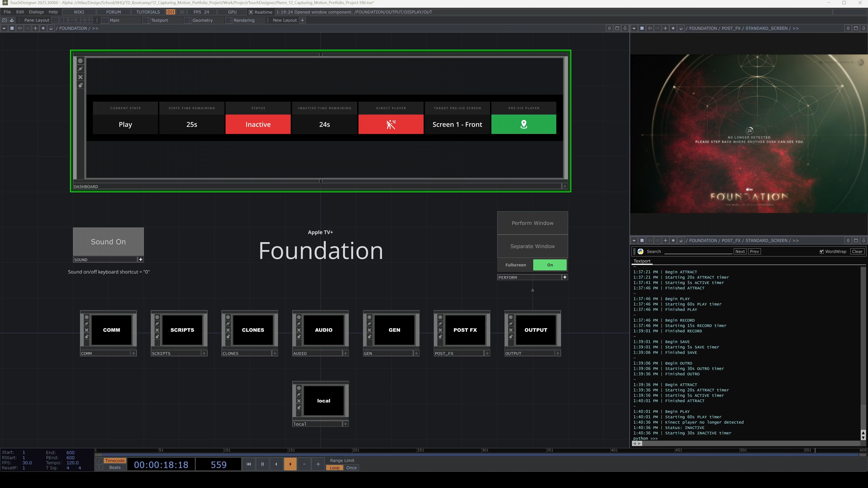This screenshot has width=868, height=488.
Task: Jump timeline to start frame
Action: pos(249,464)
